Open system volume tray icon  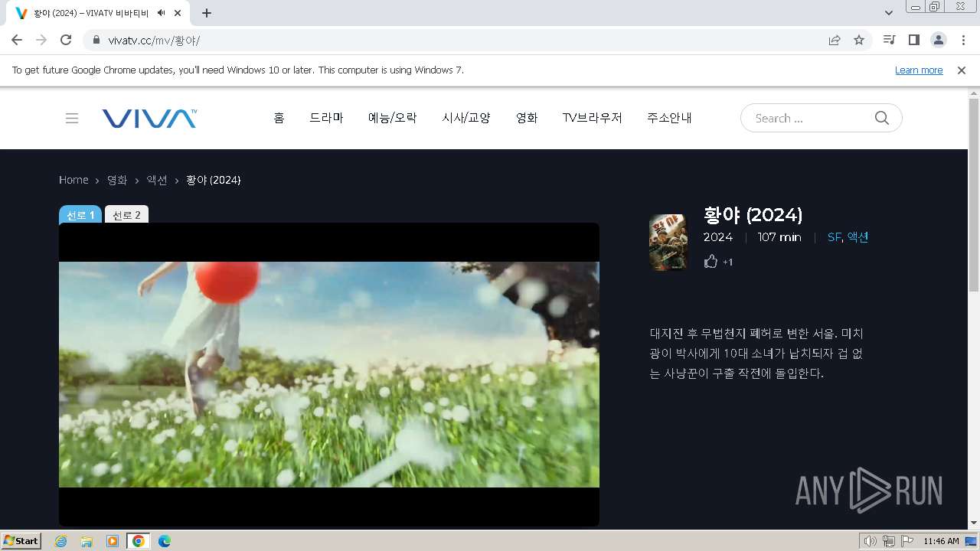[870, 541]
